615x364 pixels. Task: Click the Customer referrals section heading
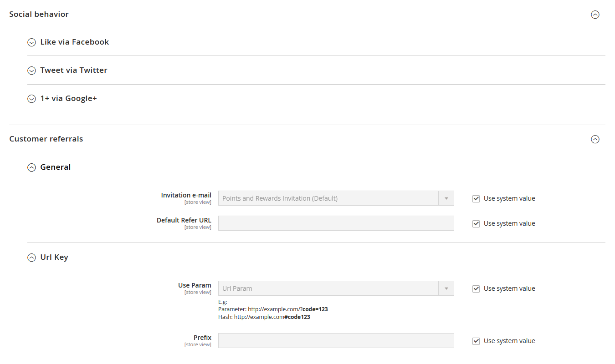(x=46, y=139)
